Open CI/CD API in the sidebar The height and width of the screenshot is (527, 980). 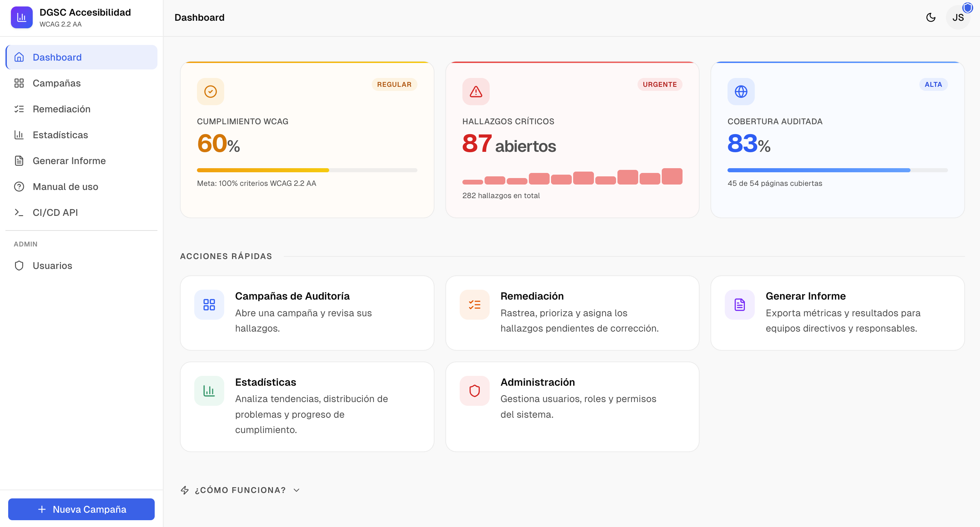click(81, 212)
